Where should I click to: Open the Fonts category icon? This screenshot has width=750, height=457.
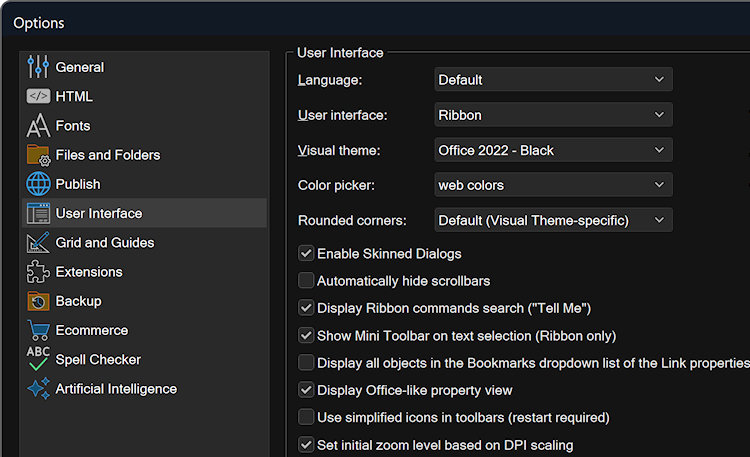[38, 126]
